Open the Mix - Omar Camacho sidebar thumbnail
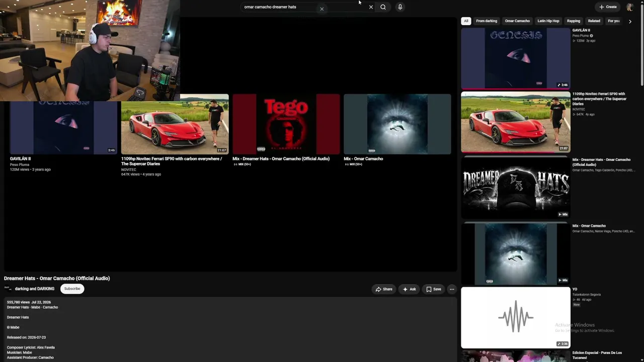Viewport: 644px width, 362px height. click(516, 254)
